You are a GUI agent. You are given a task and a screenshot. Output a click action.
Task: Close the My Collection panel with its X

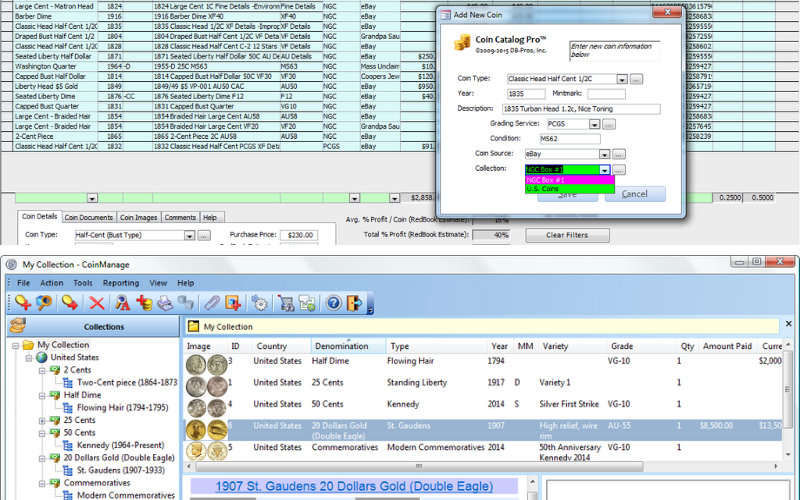(x=788, y=324)
